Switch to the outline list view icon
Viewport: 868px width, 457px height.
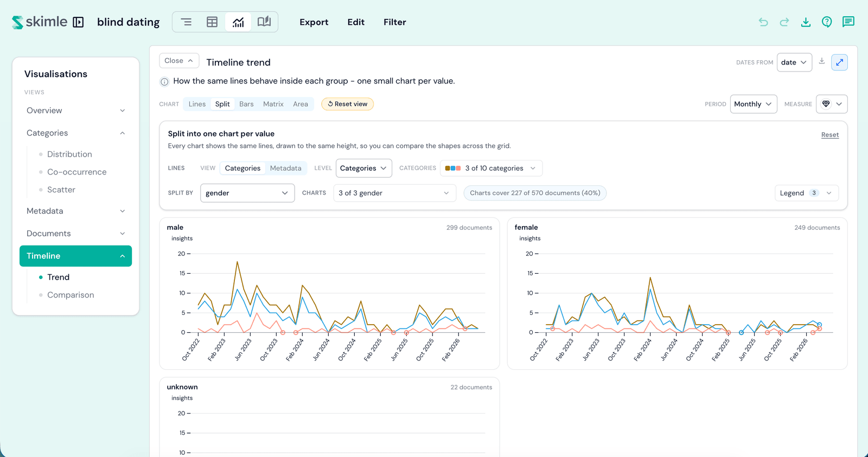click(x=186, y=22)
